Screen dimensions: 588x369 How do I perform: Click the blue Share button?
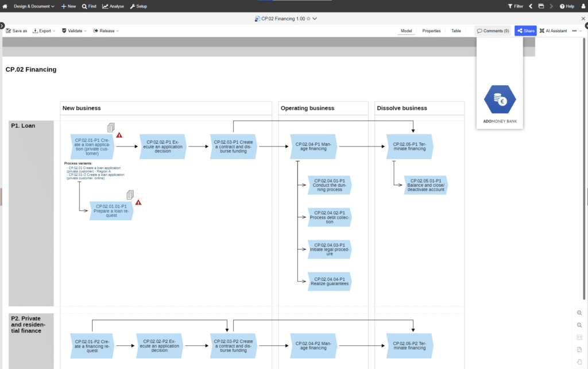525,31
